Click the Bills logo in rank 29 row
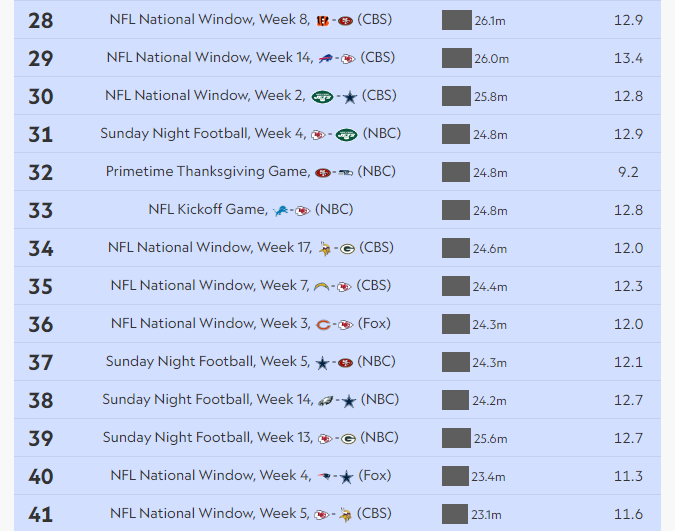 pos(327,58)
